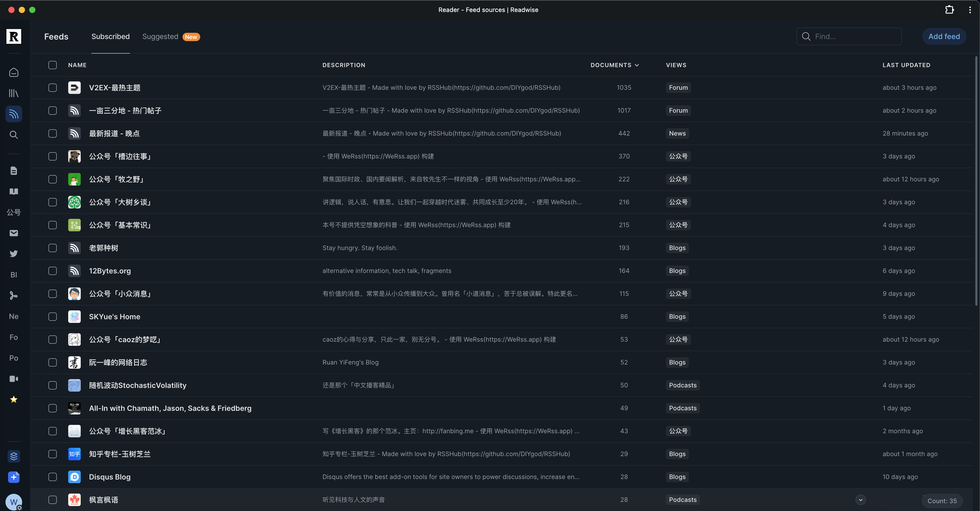The width and height of the screenshot is (980, 511).
Task: Click the blue plus add icon
Action: pyautogui.click(x=14, y=477)
